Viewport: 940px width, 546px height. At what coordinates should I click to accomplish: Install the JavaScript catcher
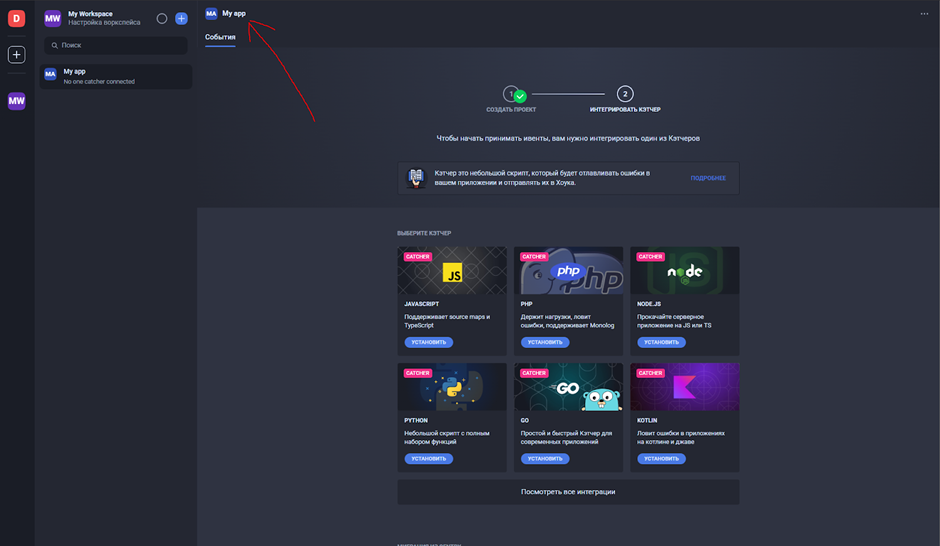click(429, 342)
